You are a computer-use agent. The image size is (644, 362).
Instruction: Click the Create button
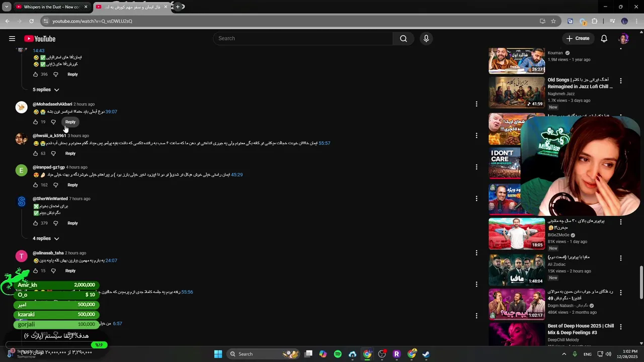pos(578,39)
